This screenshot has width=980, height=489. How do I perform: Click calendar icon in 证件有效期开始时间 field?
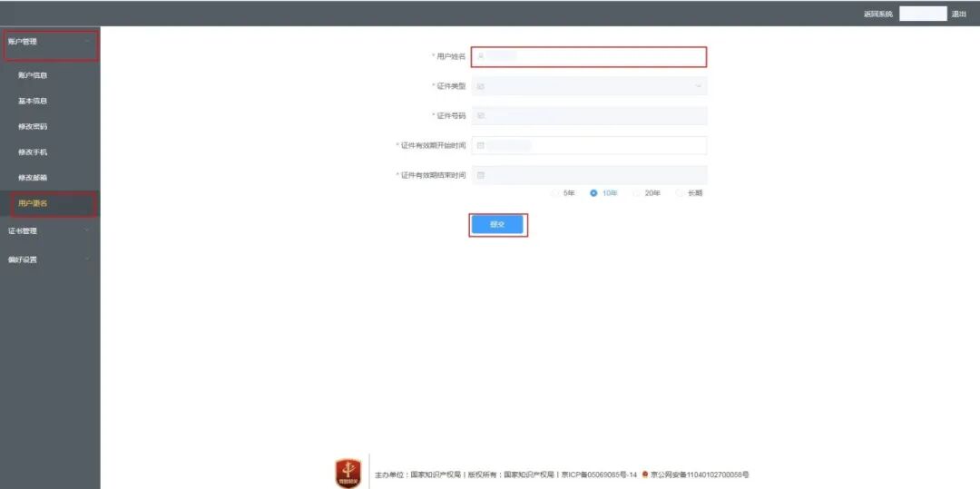click(x=481, y=145)
